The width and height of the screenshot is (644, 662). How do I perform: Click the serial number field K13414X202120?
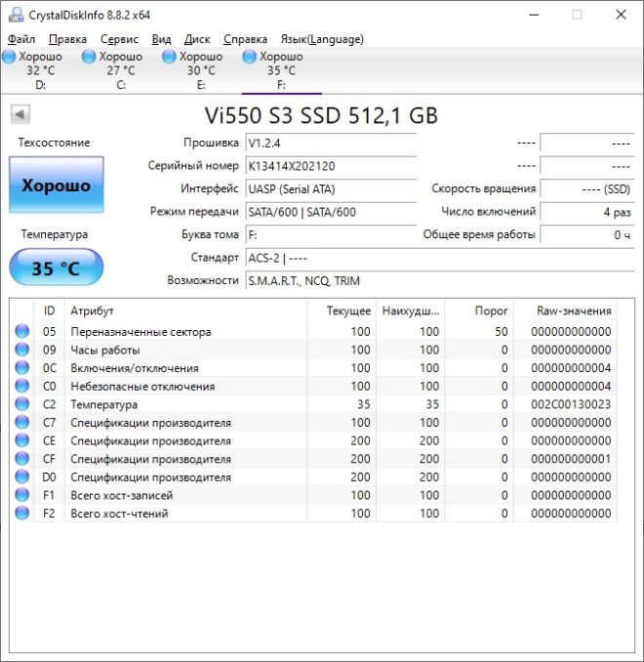331,166
